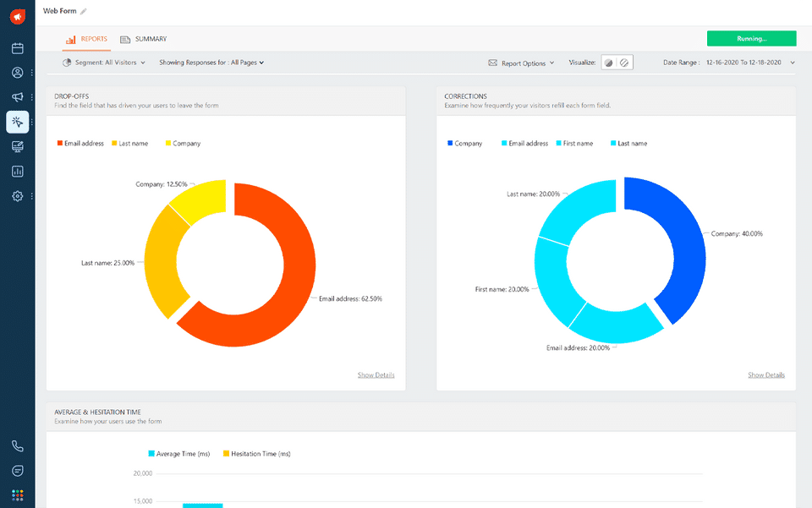This screenshot has height=508, width=812.
Task: Open the Showing Responses for All Pages dropdown
Action: pyautogui.click(x=211, y=63)
